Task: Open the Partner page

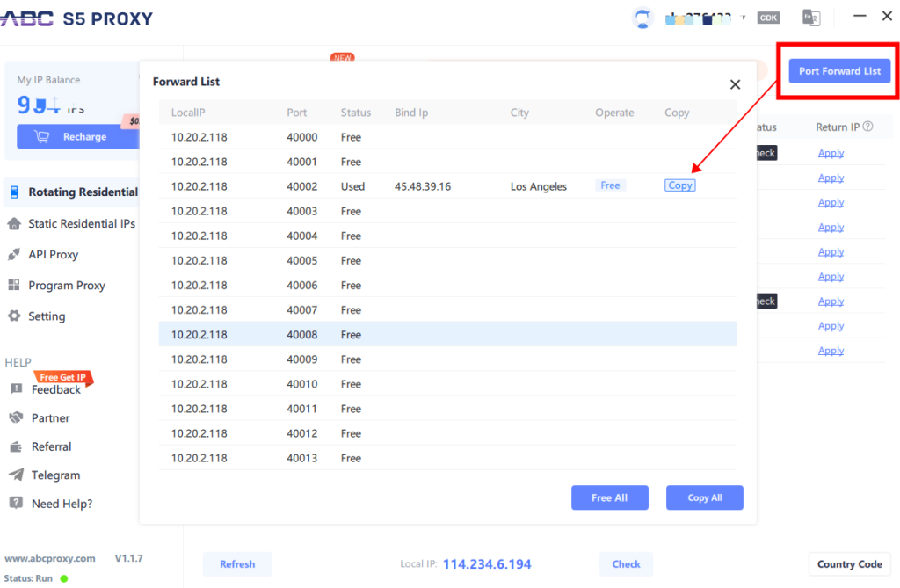Action: [x=50, y=418]
